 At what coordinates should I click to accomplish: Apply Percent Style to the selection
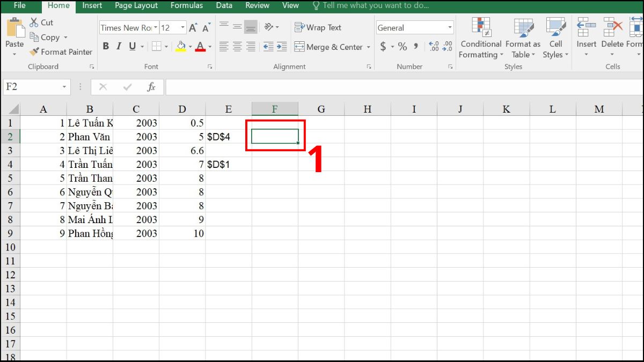[401, 47]
